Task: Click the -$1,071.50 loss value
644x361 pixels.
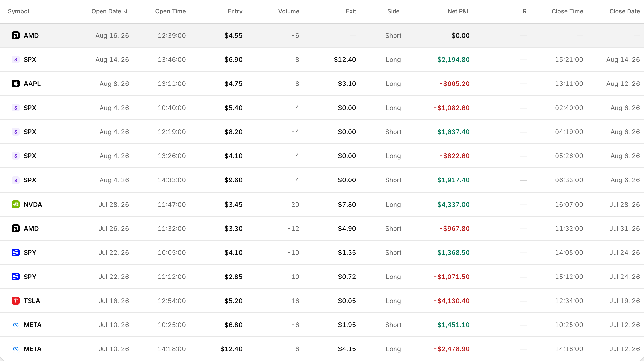Action: click(452, 277)
